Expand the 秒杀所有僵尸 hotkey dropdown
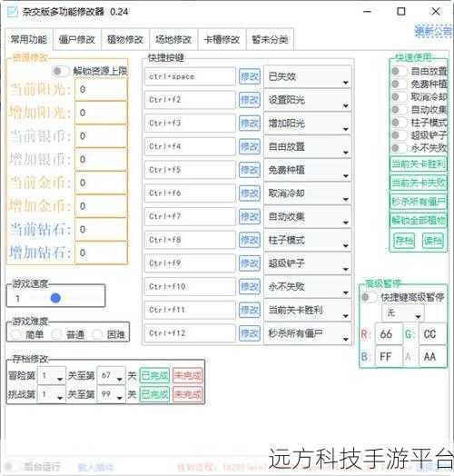Image resolution: width=454 pixels, height=476 pixels. (x=308, y=333)
